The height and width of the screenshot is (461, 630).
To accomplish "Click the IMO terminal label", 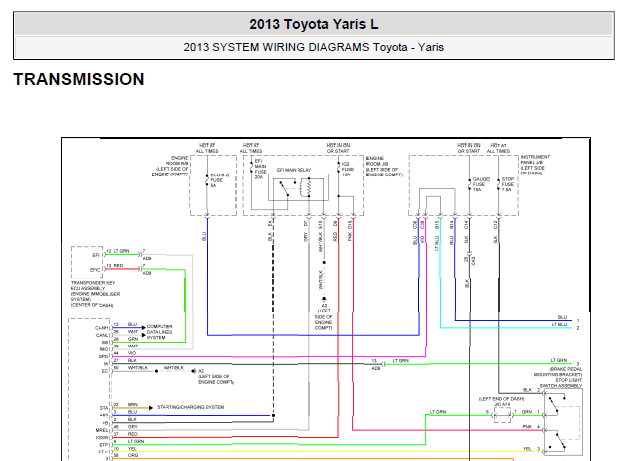I will [104, 349].
